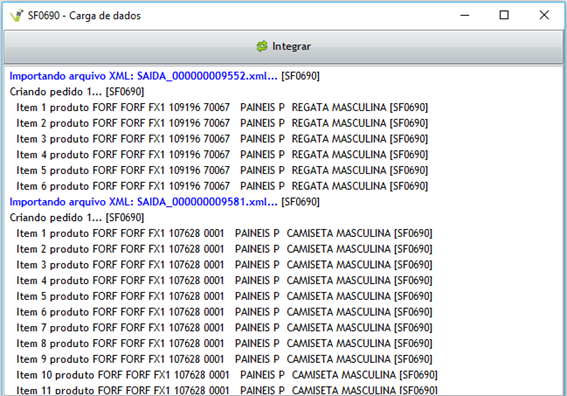567x396 pixels.
Task: Click Item 3 REGATA MASCULINA log entry
Action: coord(222,139)
